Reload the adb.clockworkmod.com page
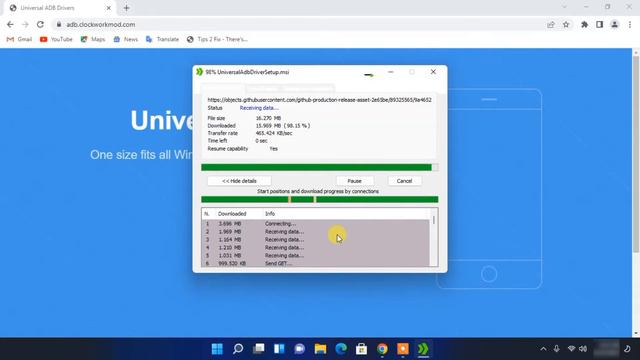Viewport: 640px width, 360px height. click(x=40, y=24)
